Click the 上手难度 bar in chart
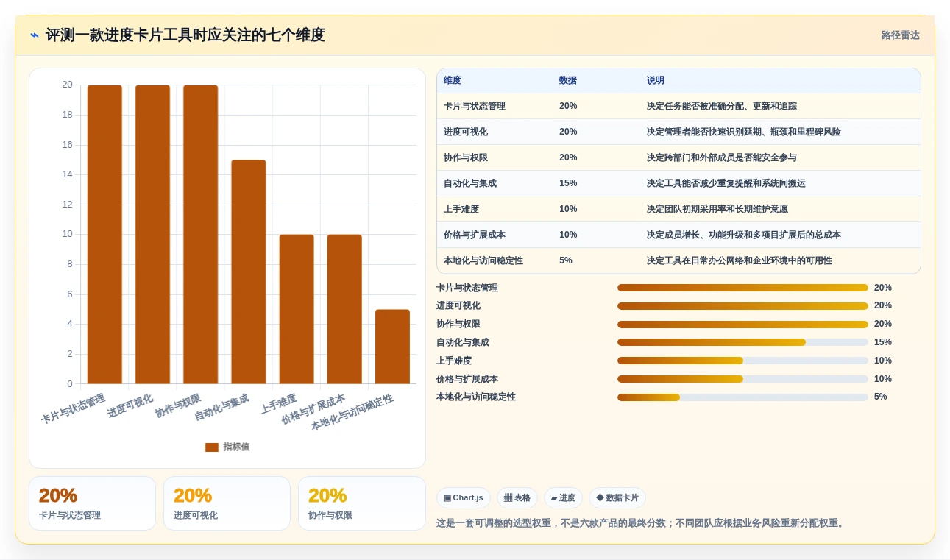 [297, 309]
